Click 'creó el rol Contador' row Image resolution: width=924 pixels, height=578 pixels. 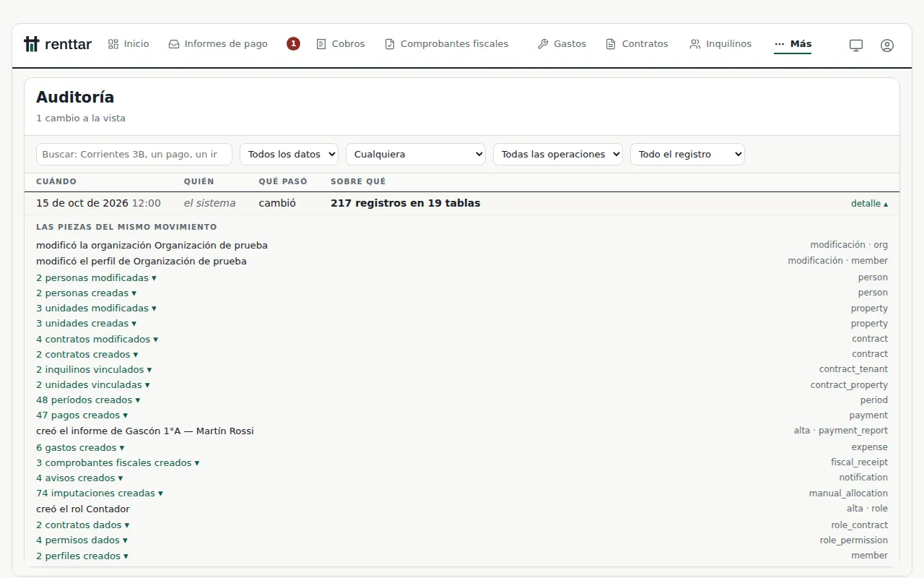[462, 509]
